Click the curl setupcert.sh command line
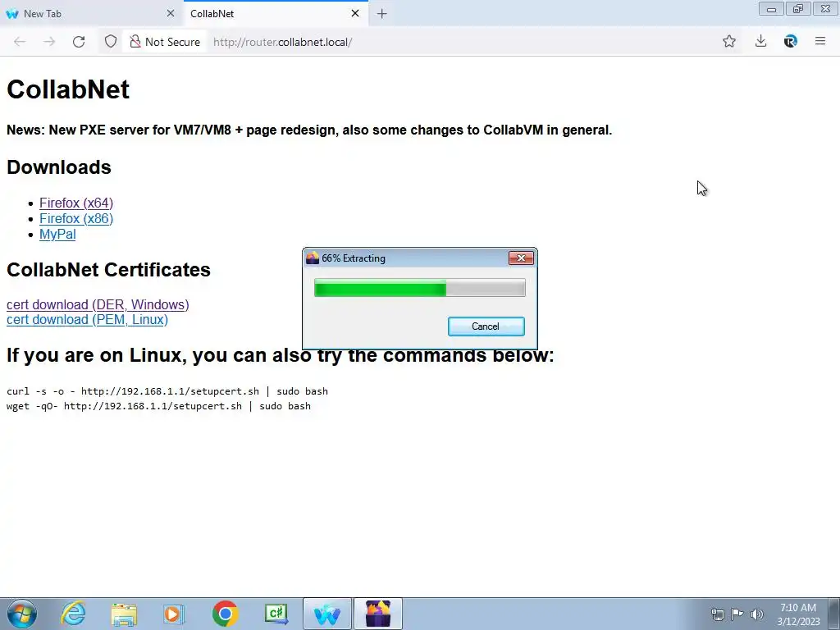840x630 pixels. [167, 391]
